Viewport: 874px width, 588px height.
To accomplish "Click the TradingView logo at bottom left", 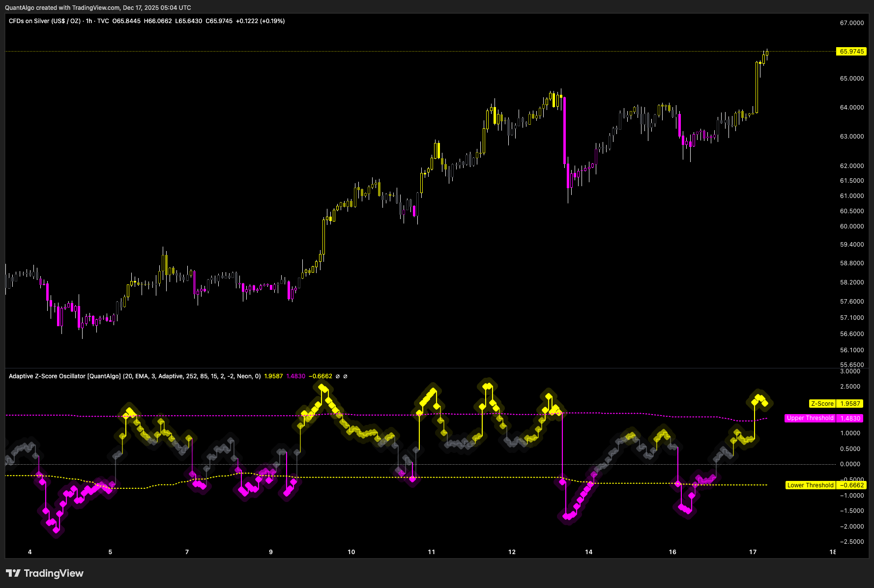I will (45, 573).
